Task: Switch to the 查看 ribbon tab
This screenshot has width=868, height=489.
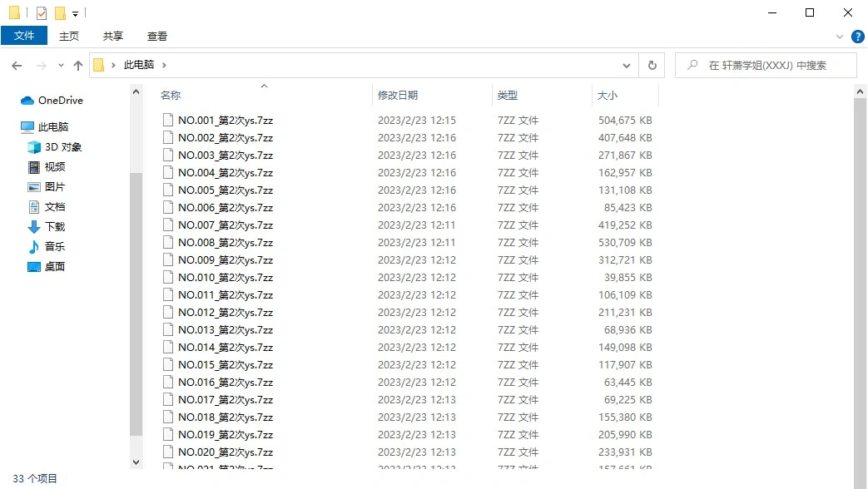Action: click(157, 36)
